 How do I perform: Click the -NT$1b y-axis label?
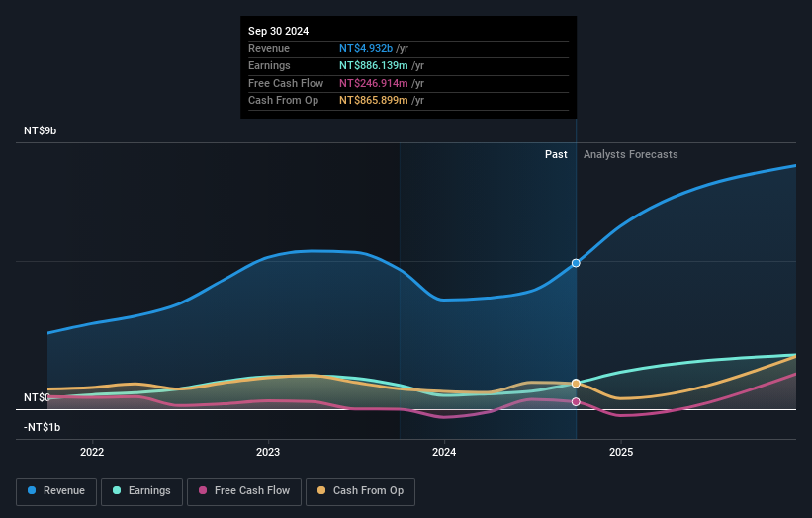tap(42, 427)
